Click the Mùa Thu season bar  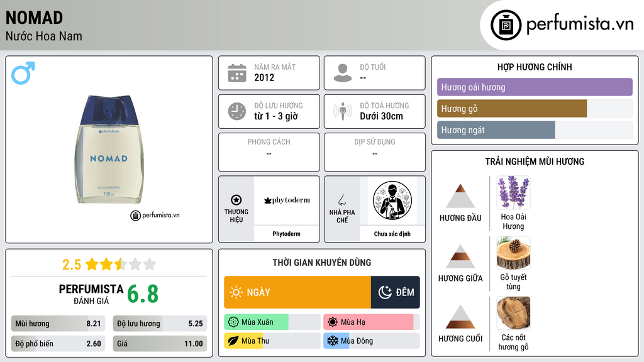pos(272,341)
